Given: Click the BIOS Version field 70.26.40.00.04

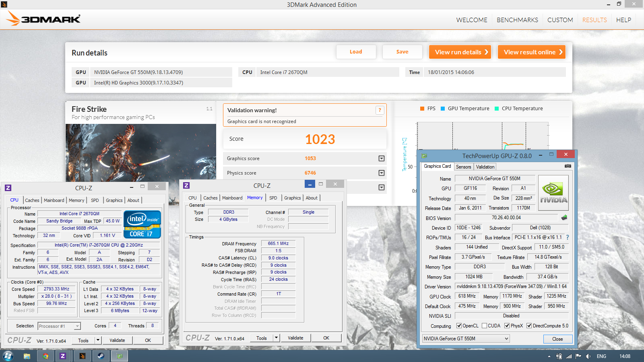Looking at the screenshot, I should click(x=506, y=218).
